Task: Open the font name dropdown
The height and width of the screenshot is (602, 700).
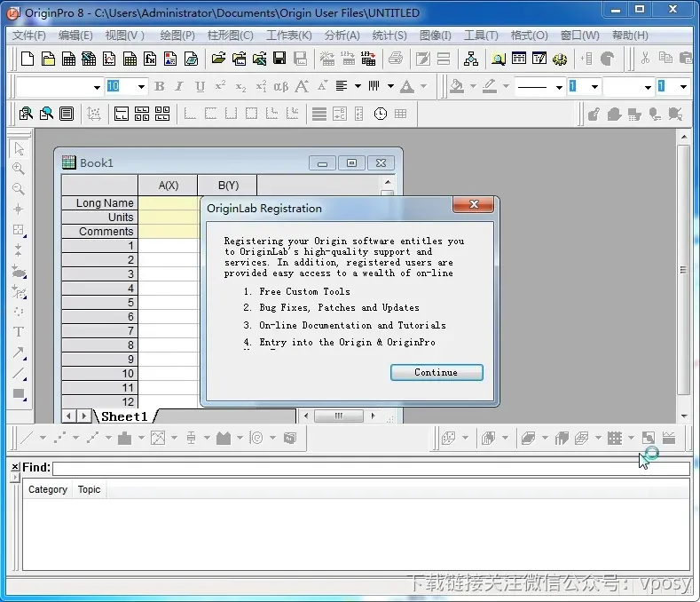Action: pos(97,87)
